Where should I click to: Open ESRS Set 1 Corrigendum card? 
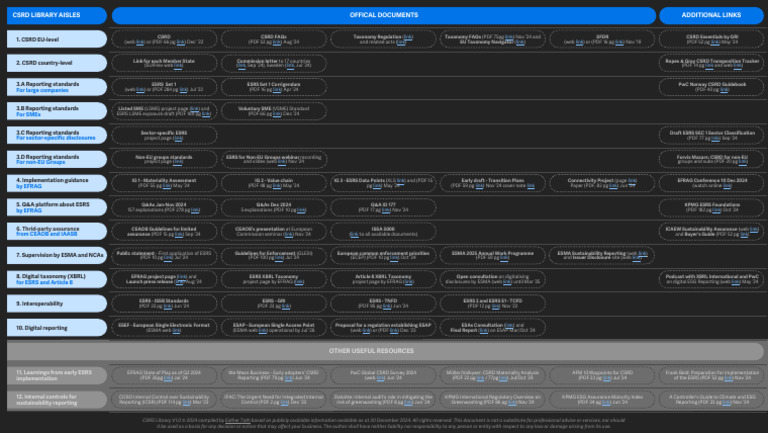pos(274,87)
